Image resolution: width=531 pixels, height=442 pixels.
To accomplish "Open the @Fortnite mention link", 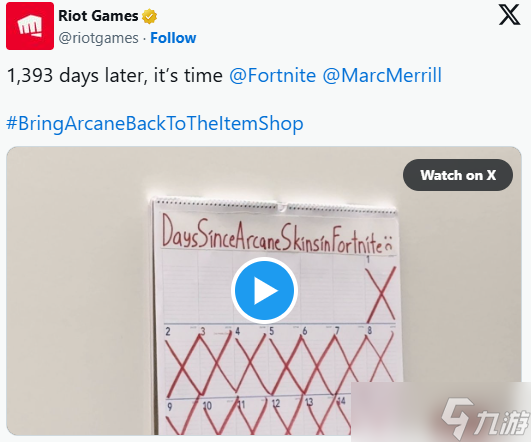I will tap(273, 75).
